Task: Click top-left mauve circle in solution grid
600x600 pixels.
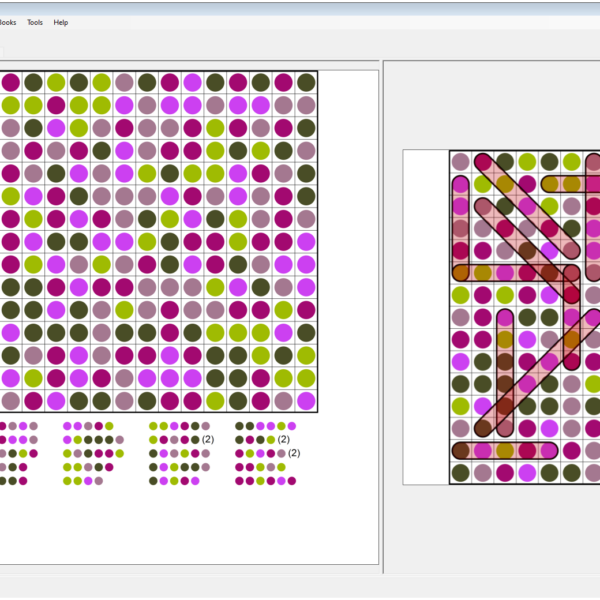Action: pyautogui.click(x=460, y=162)
